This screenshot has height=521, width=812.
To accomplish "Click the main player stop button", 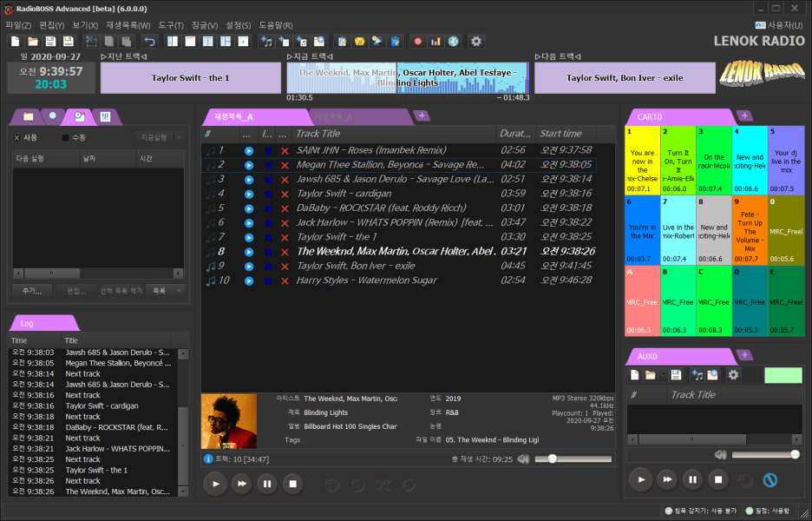I will click(292, 484).
